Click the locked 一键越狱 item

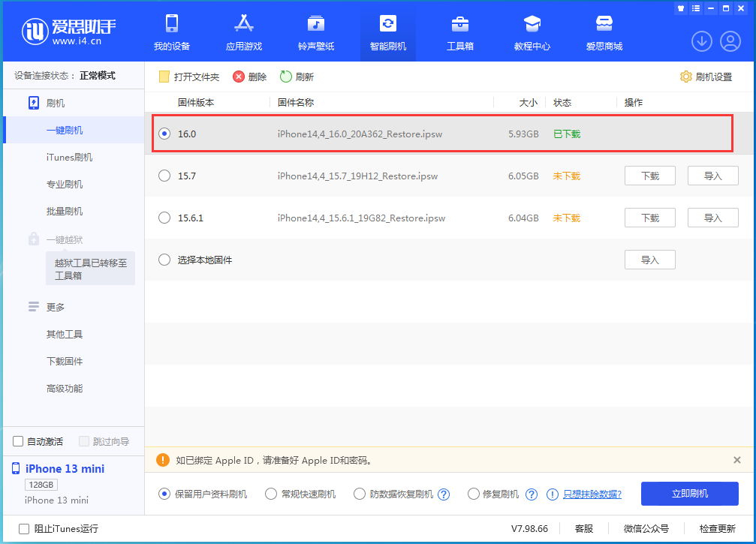pos(65,239)
